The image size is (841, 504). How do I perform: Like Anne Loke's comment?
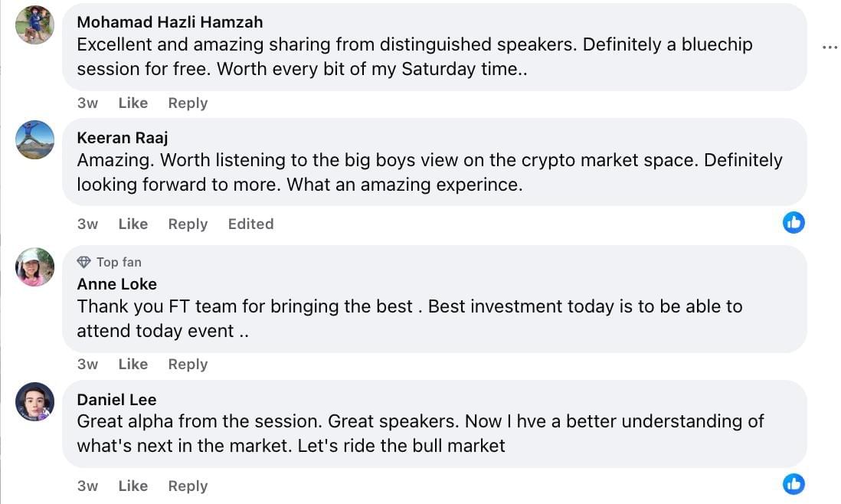point(133,364)
